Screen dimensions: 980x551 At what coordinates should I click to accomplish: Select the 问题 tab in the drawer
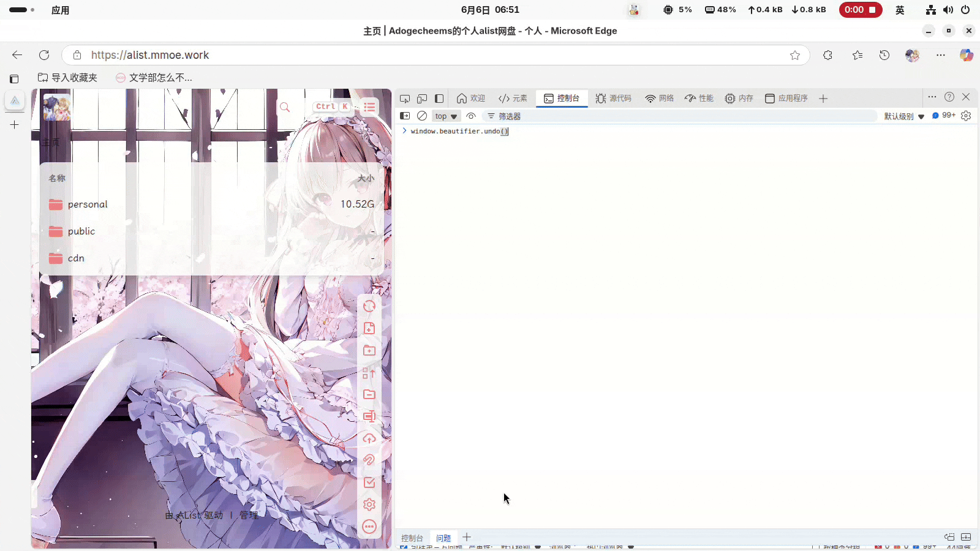point(443,538)
